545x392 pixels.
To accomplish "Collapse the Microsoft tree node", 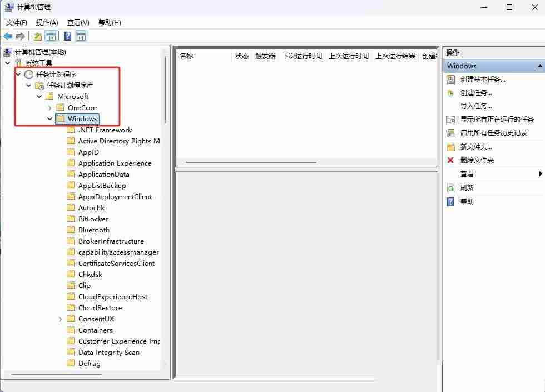I will point(39,96).
